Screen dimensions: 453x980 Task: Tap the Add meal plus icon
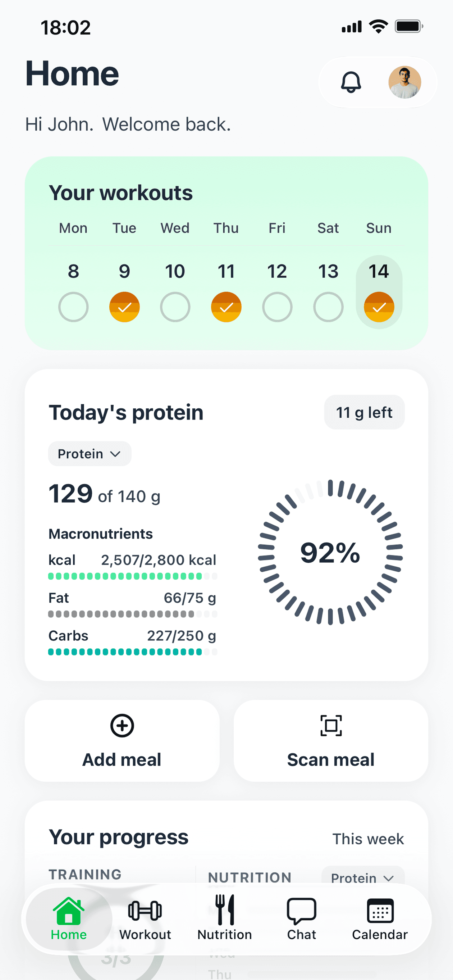click(x=122, y=725)
